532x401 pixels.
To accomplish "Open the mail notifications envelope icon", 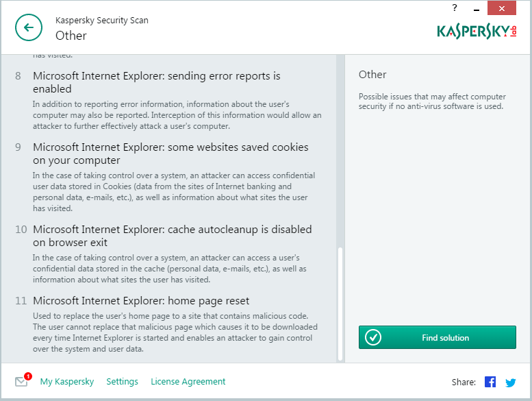I will coord(21,382).
